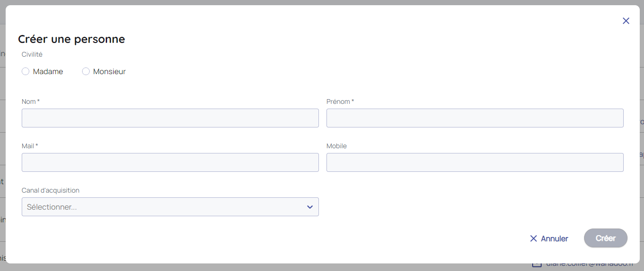Click the Prénom * field label
644x271 pixels.
point(340,102)
